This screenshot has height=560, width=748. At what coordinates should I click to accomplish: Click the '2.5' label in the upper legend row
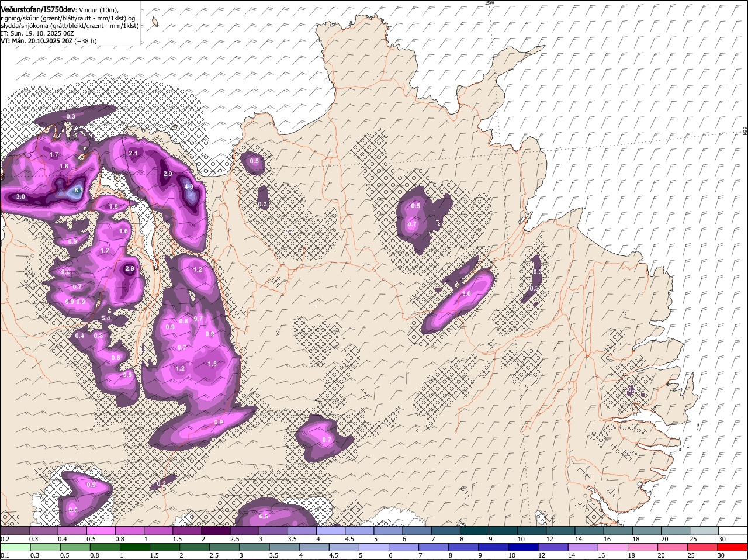tap(234, 539)
